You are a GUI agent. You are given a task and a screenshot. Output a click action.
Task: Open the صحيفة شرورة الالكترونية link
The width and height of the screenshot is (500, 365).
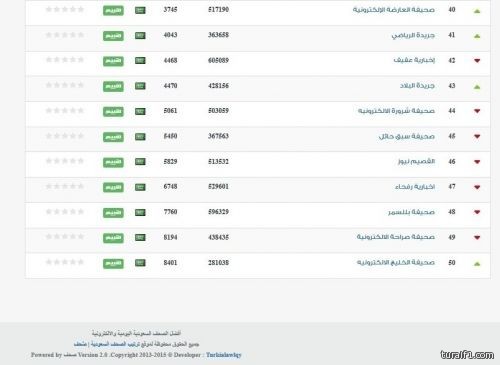[396, 111]
